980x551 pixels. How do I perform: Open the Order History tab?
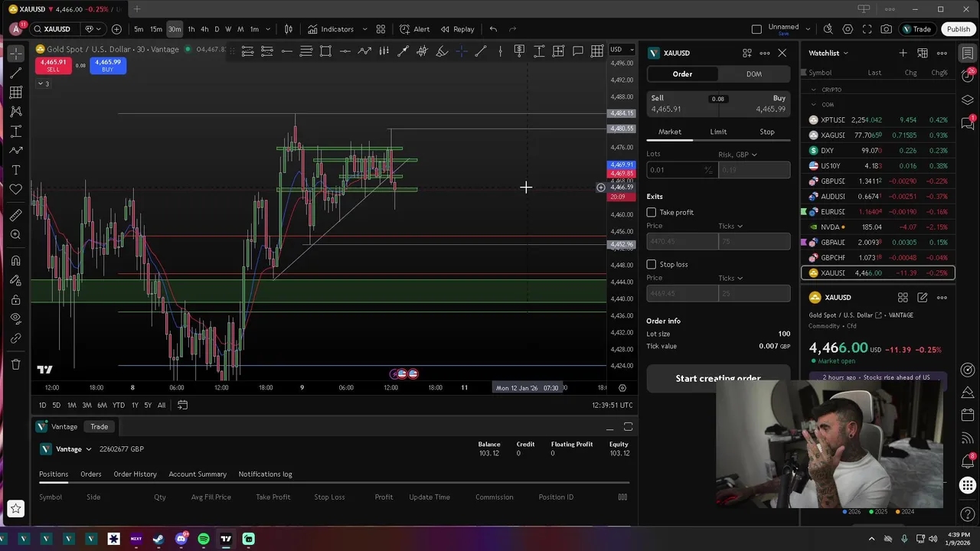(135, 474)
